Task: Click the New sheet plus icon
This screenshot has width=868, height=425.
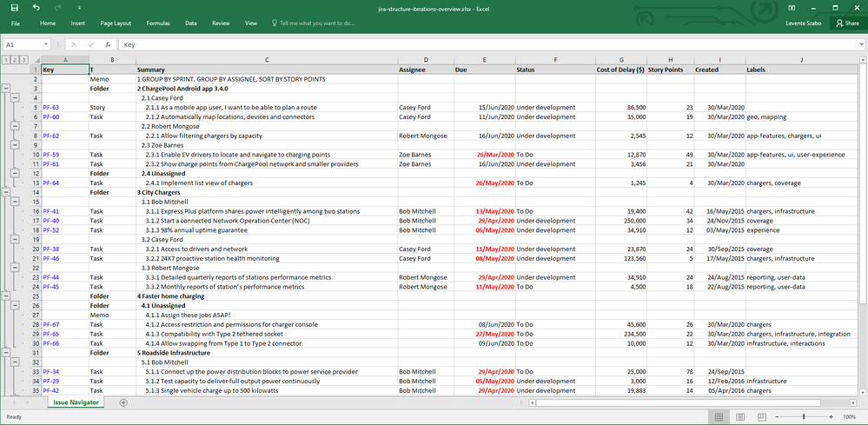Action: click(x=123, y=402)
